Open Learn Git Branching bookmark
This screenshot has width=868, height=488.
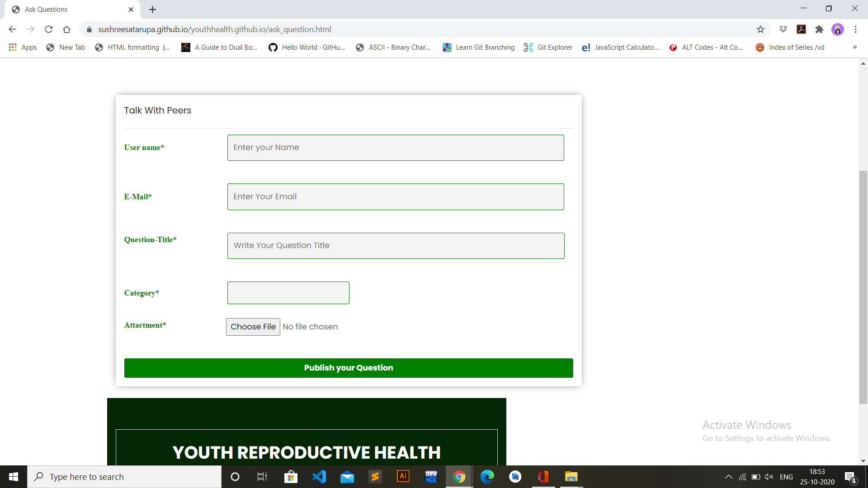[479, 47]
